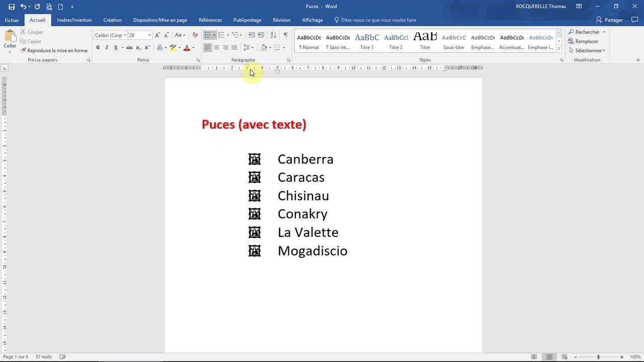Screen dimensions: 644x362
Task: Switch to the Références tab
Action: coord(210,20)
